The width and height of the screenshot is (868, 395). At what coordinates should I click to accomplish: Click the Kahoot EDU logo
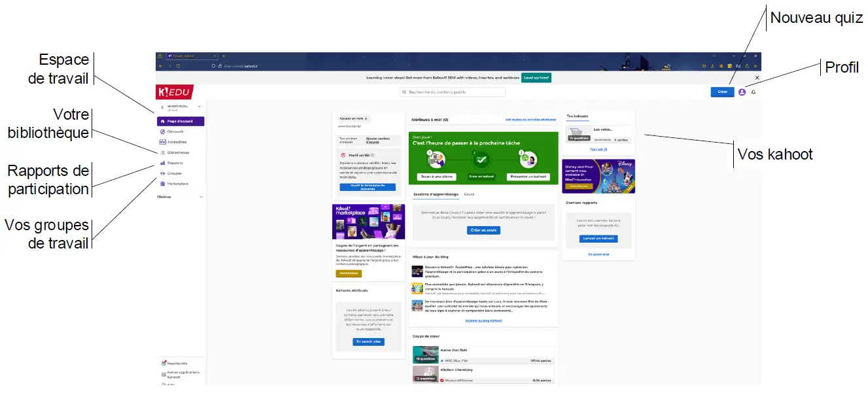click(175, 92)
